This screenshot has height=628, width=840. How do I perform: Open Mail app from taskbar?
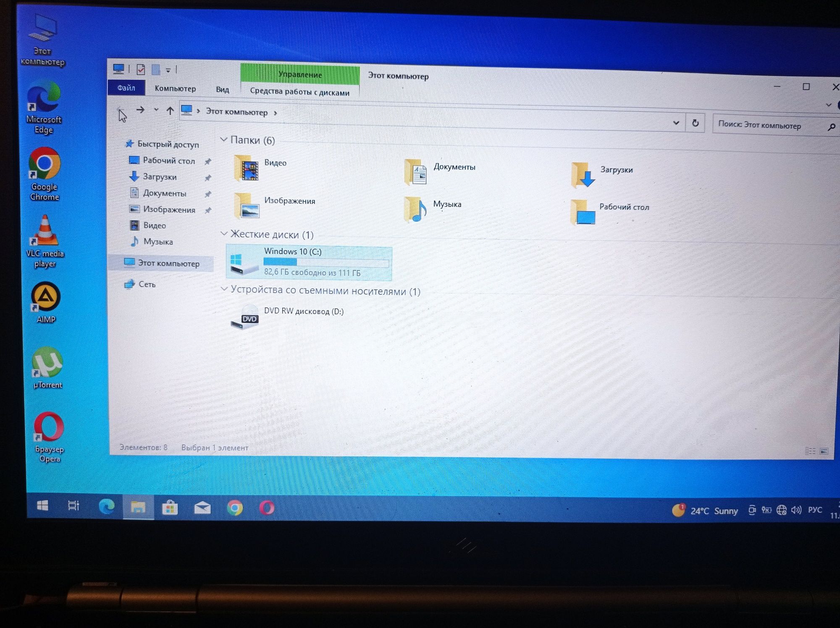click(x=202, y=508)
